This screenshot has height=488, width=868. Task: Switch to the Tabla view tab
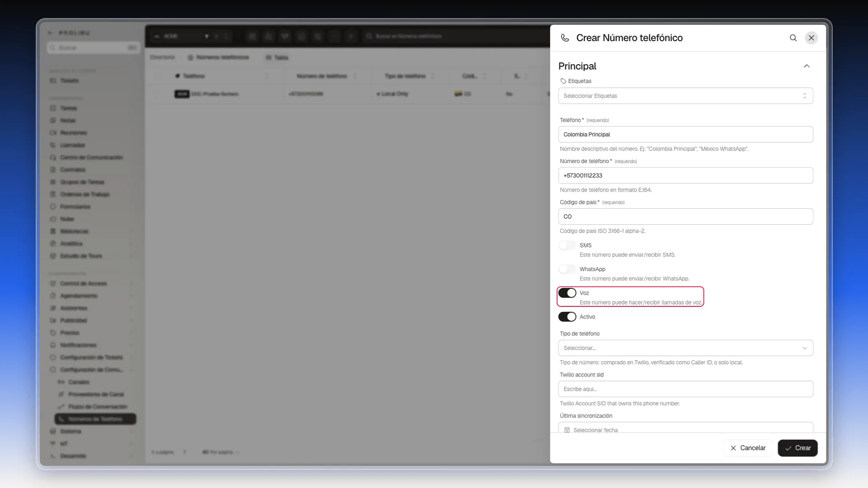[x=277, y=57]
